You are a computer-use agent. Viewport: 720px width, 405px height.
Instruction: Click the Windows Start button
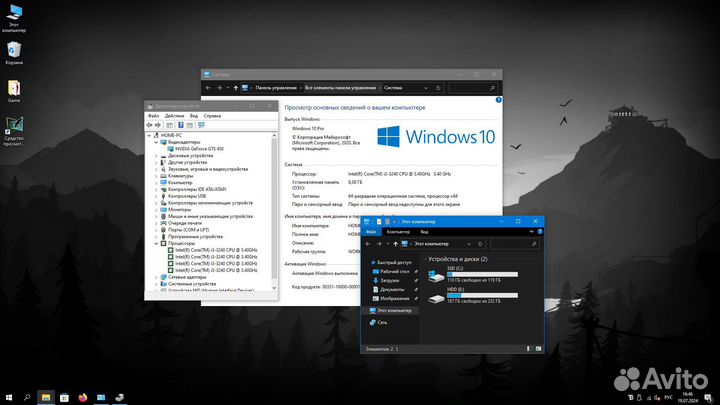click(x=9, y=397)
